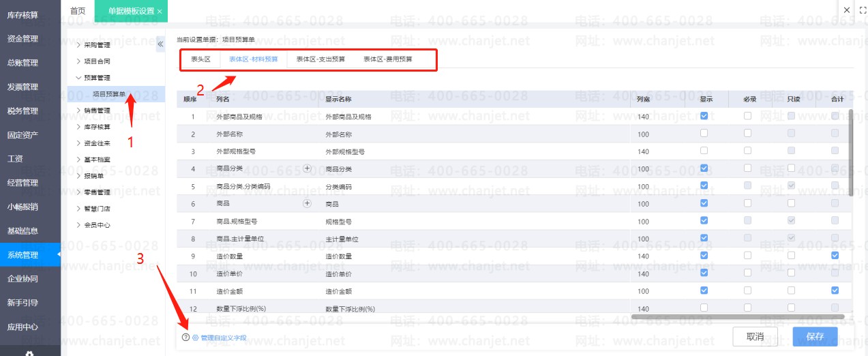
Task: Switch to 表头区 tab
Action: coord(200,59)
